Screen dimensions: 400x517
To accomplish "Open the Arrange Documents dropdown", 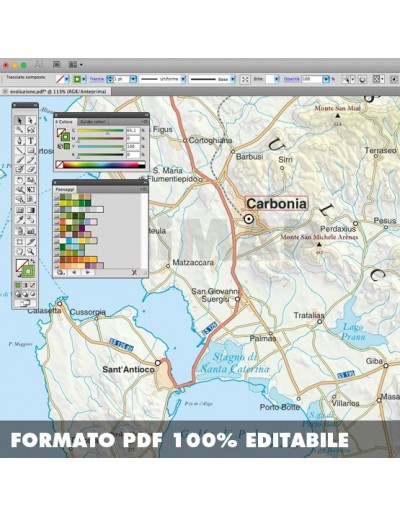I will coord(75,65).
